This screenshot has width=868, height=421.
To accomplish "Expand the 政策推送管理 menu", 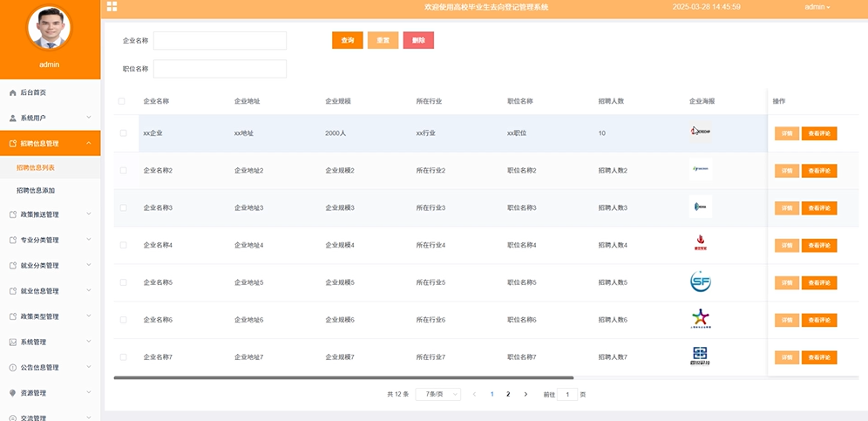I will [x=50, y=214].
